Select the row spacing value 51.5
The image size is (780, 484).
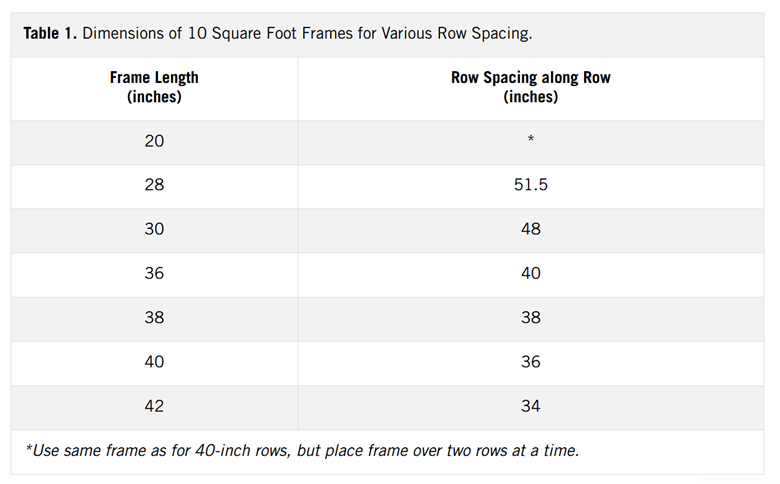[x=531, y=185]
